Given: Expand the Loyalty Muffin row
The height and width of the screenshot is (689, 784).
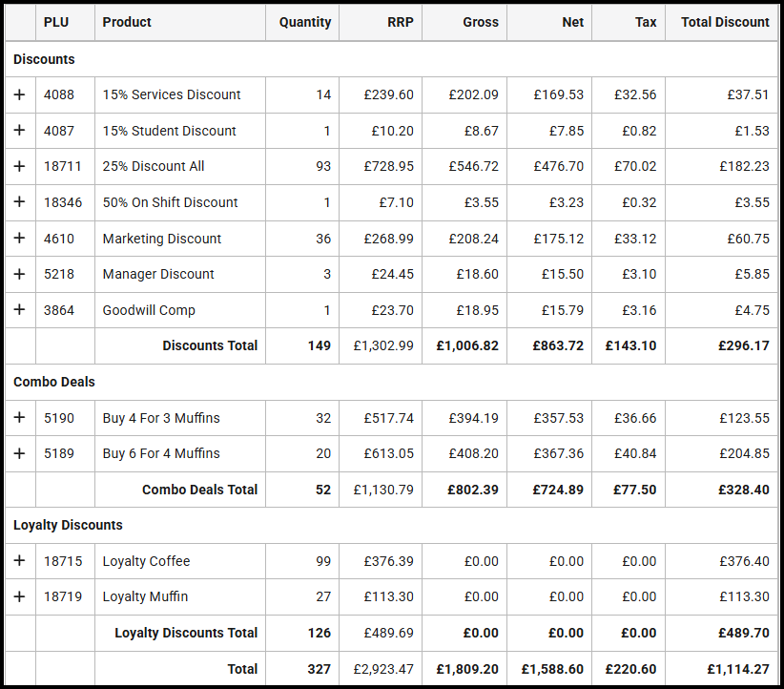Looking at the screenshot, I should [x=19, y=596].
